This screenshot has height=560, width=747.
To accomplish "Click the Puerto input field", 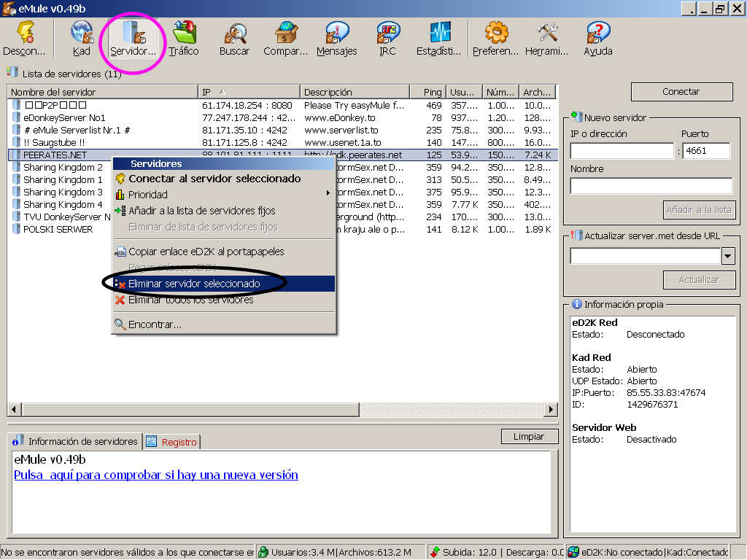I will [x=706, y=151].
